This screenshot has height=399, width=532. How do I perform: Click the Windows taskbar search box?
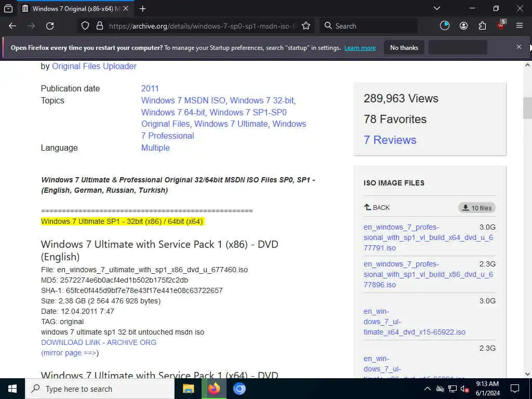(100, 389)
